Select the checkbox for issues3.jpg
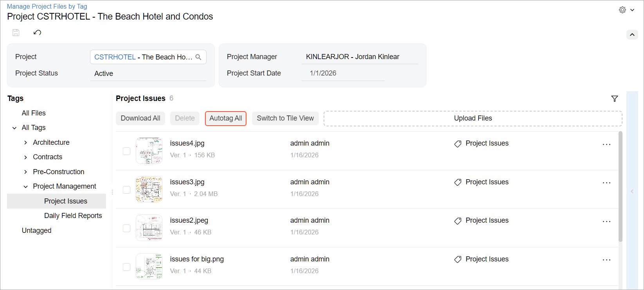This screenshot has height=290, width=644. pos(126,189)
